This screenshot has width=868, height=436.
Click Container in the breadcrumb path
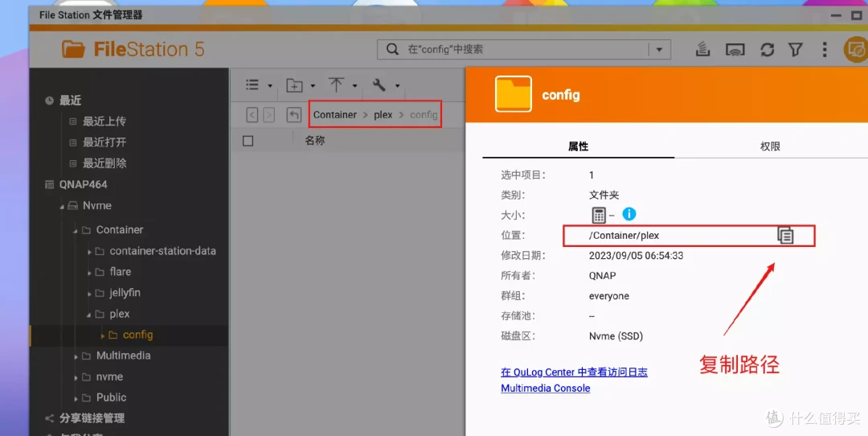[x=335, y=115]
